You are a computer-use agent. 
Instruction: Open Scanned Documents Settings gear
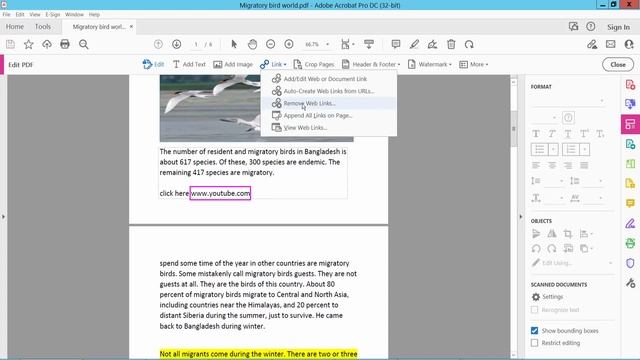click(x=547, y=297)
